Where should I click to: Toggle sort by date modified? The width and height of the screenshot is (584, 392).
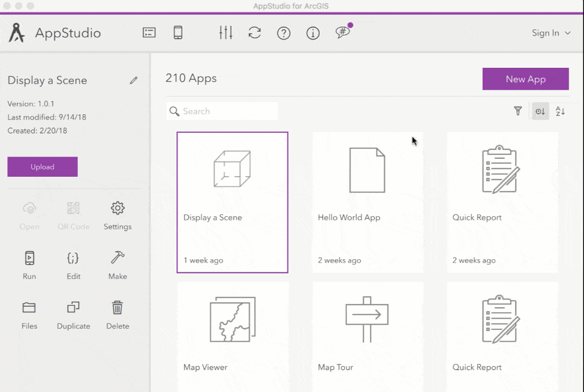(541, 111)
